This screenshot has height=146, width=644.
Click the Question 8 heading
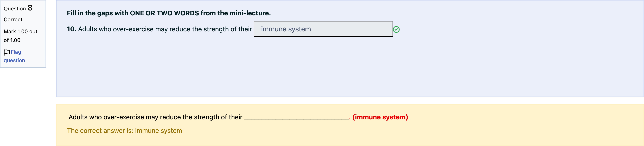[18, 8]
